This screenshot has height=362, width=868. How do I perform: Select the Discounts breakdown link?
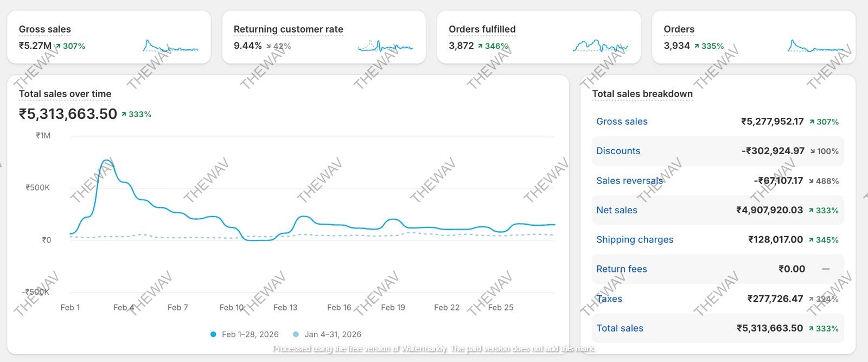point(618,151)
